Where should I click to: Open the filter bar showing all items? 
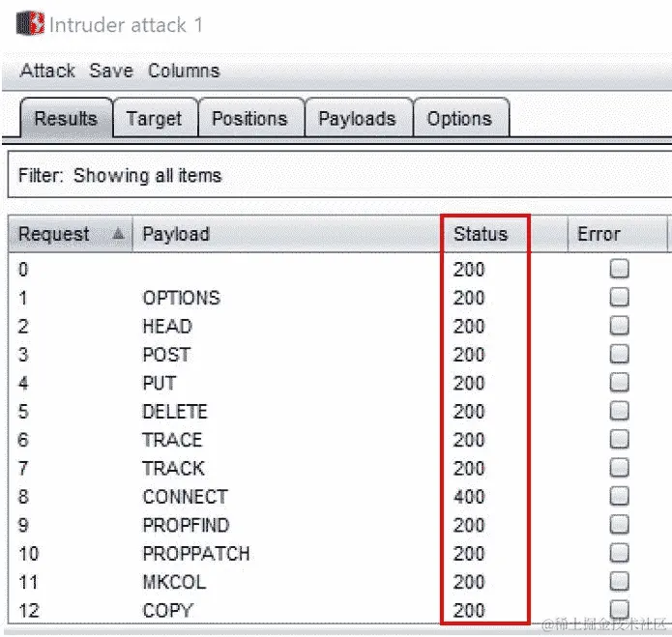click(339, 175)
